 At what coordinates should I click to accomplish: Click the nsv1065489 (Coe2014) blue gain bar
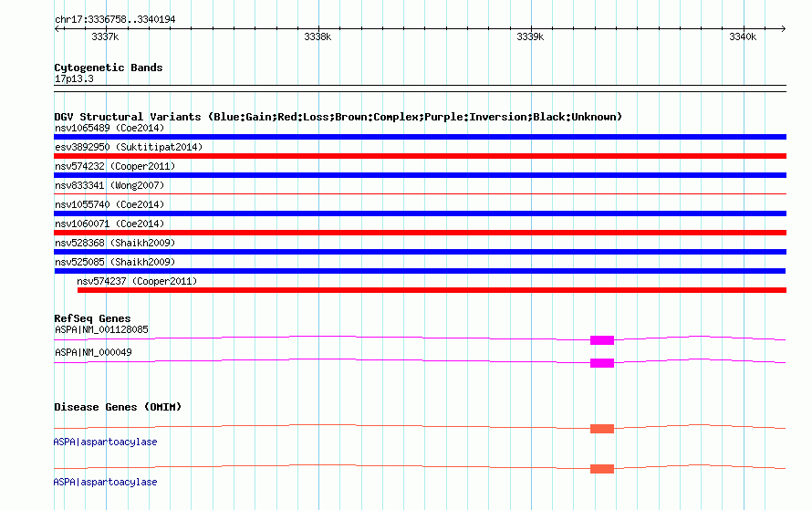coord(420,137)
